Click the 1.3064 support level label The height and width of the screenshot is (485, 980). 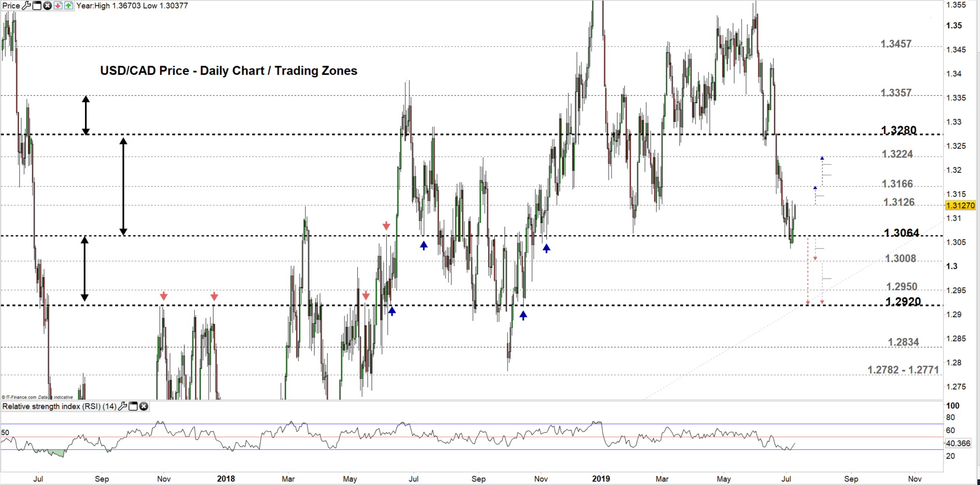click(902, 233)
